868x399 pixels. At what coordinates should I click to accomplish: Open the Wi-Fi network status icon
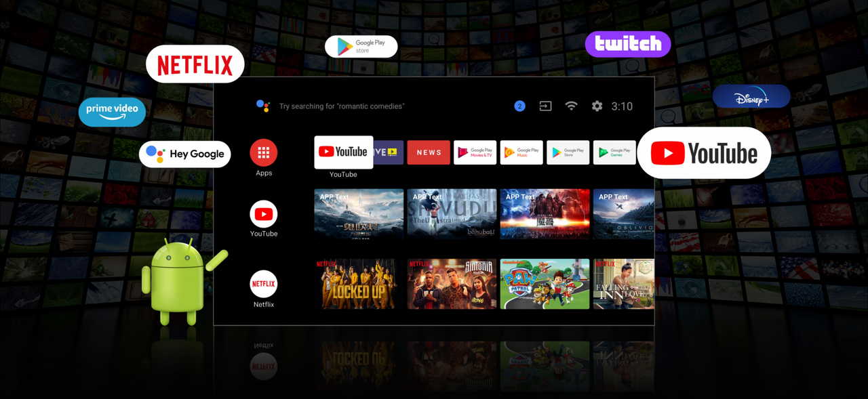point(572,106)
